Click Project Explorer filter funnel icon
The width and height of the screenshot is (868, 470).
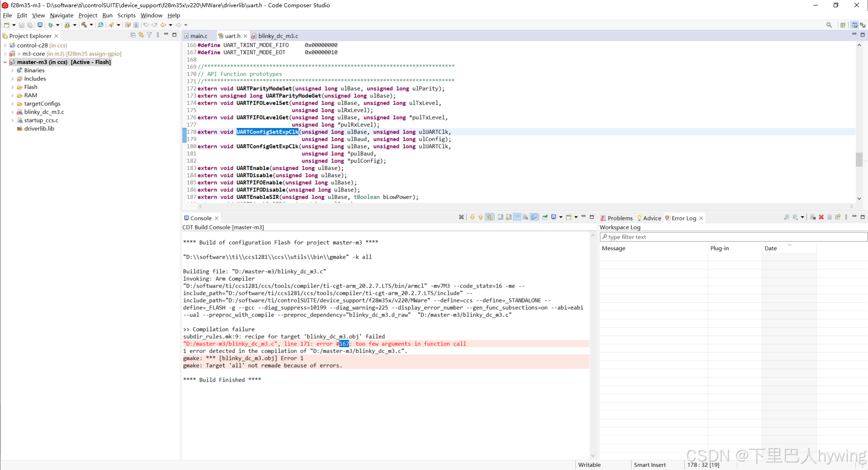click(149, 35)
